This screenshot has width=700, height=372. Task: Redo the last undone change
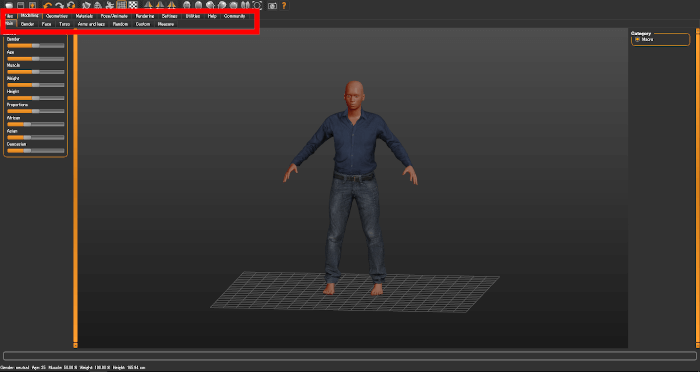59,5
